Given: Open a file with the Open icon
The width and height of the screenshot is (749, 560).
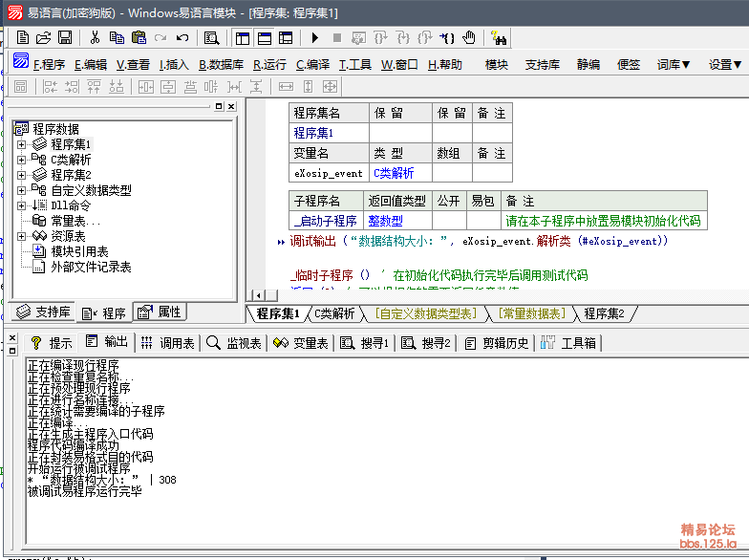Looking at the screenshot, I should point(44,38).
